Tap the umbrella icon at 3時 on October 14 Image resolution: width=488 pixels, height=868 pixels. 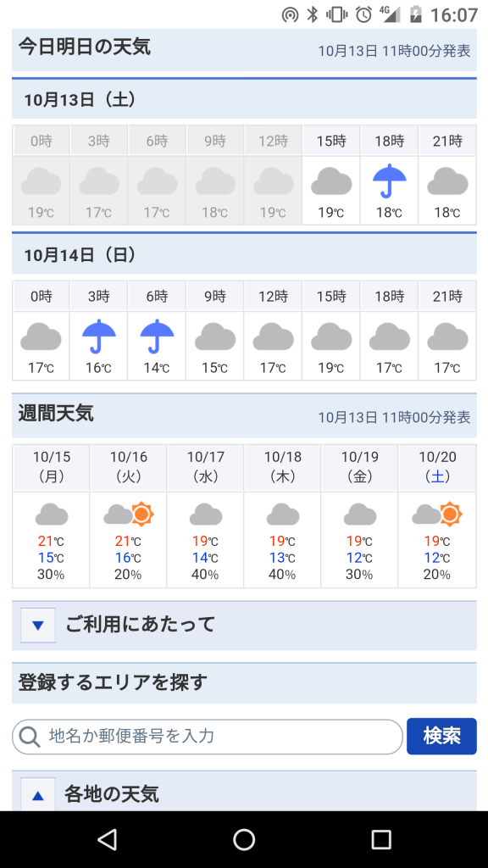tap(99, 336)
